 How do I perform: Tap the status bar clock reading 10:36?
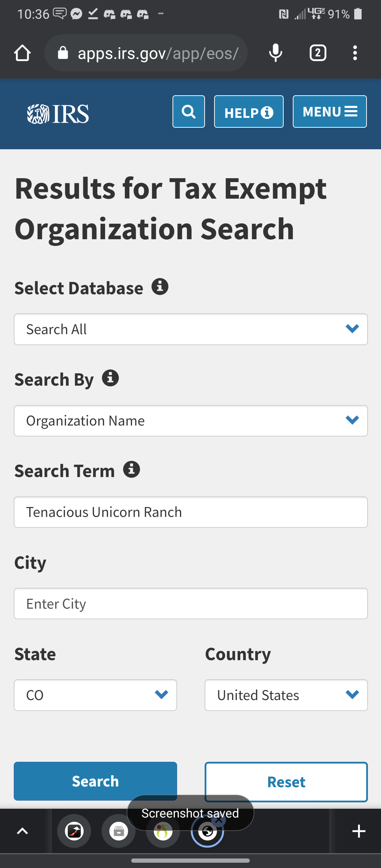tap(33, 14)
